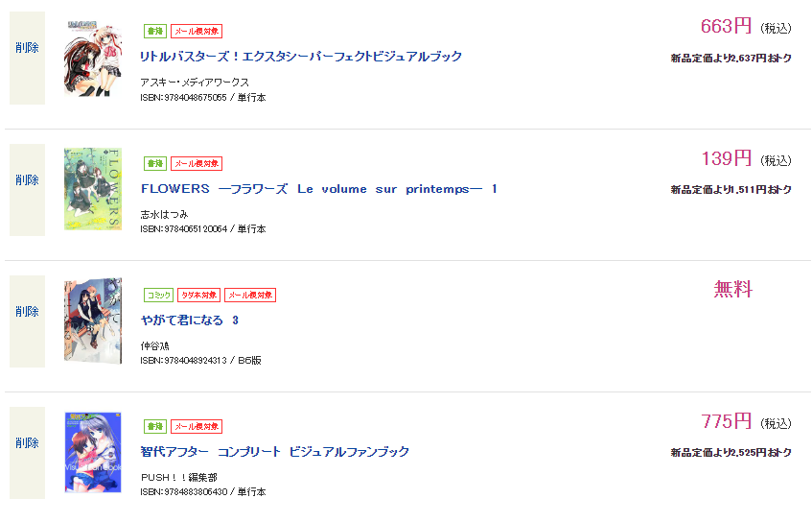Click the FLOWERS book cover image
The height and width of the screenshot is (522, 812).
click(x=92, y=189)
